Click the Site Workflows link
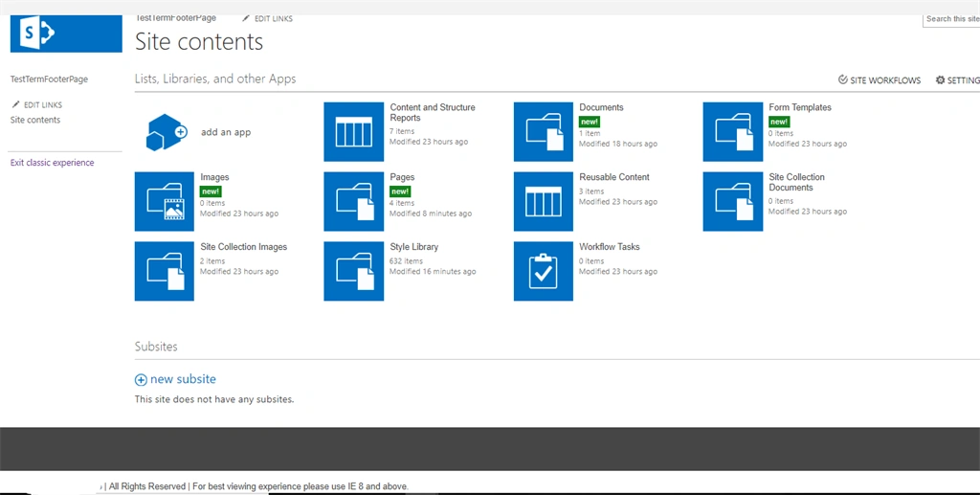The image size is (980, 495). pyautogui.click(x=880, y=80)
